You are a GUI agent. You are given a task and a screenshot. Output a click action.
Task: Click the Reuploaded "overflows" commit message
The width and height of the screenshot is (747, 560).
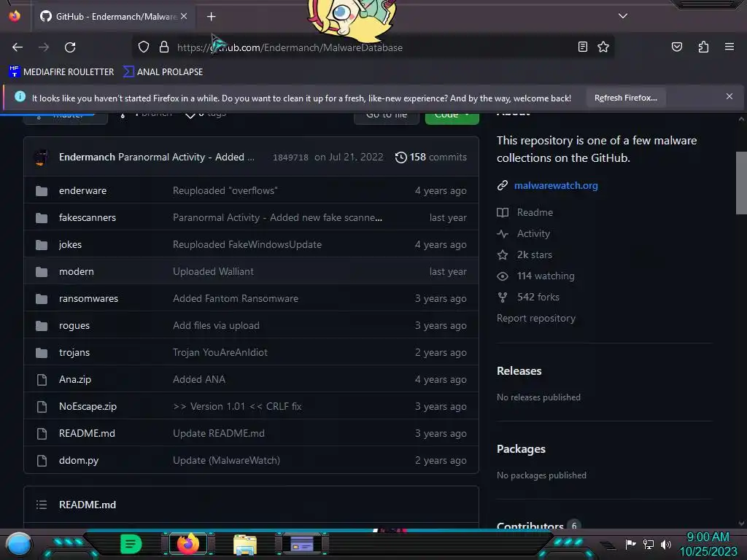pos(225,190)
